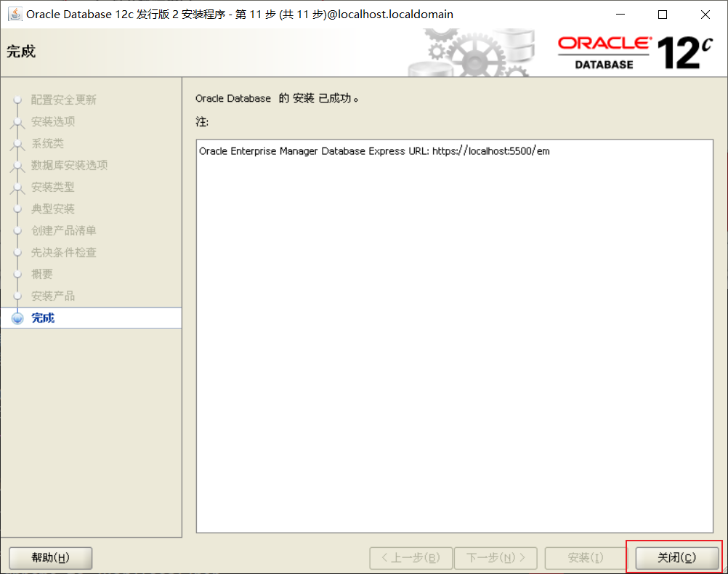
Task: Maximize the installer window
Action: pyautogui.click(x=663, y=15)
